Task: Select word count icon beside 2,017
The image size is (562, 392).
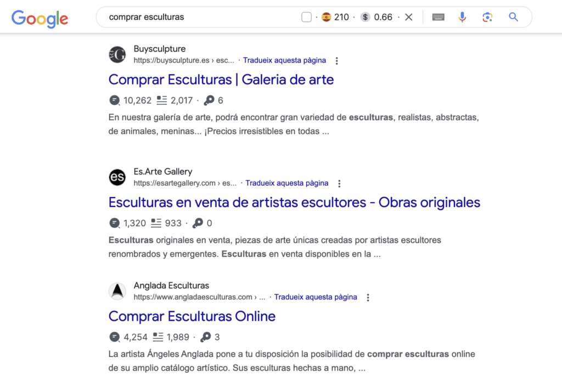Action: point(162,100)
